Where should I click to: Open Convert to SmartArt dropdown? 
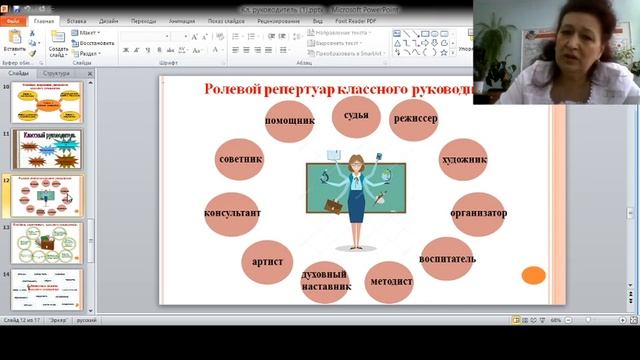347,53
